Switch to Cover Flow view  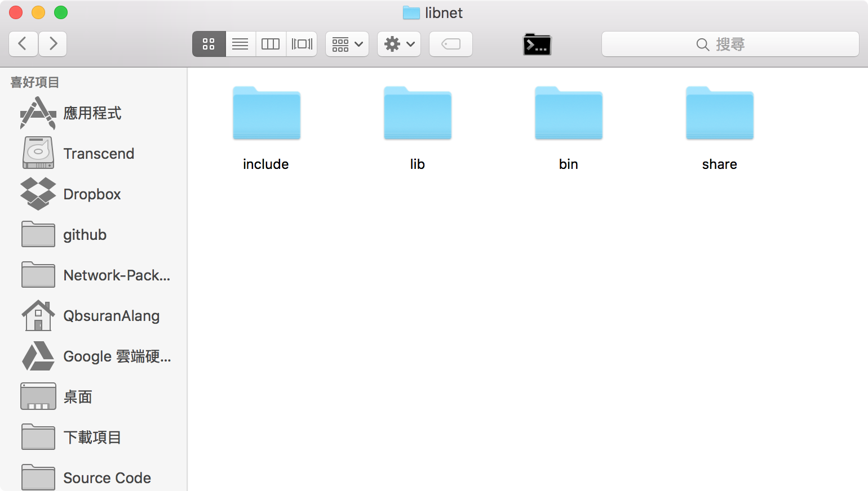click(302, 44)
